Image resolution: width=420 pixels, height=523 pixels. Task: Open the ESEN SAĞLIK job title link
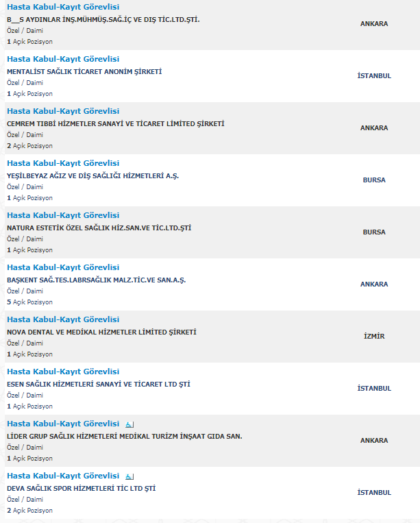63,372
